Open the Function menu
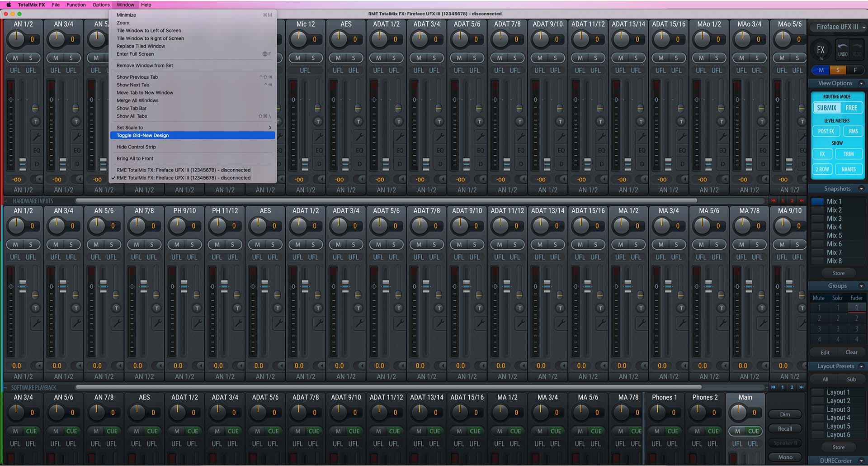The height and width of the screenshot is (466, 868). click(76, 5)
